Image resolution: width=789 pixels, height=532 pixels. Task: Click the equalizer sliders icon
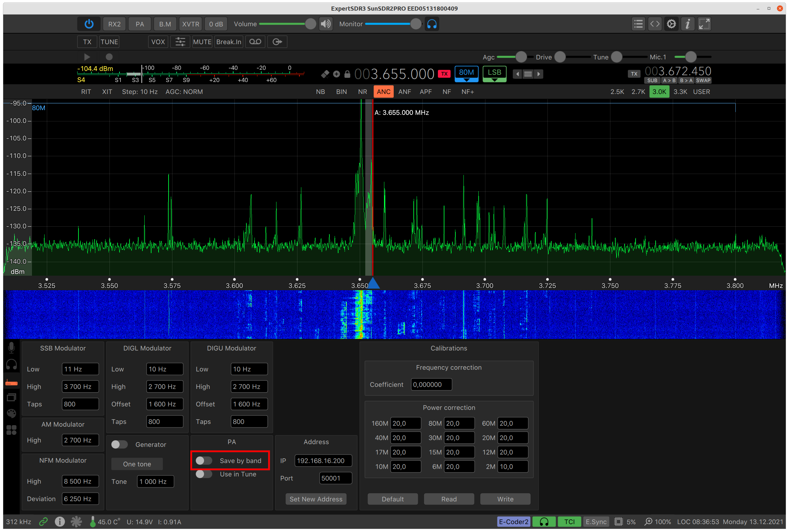[180, 42]
